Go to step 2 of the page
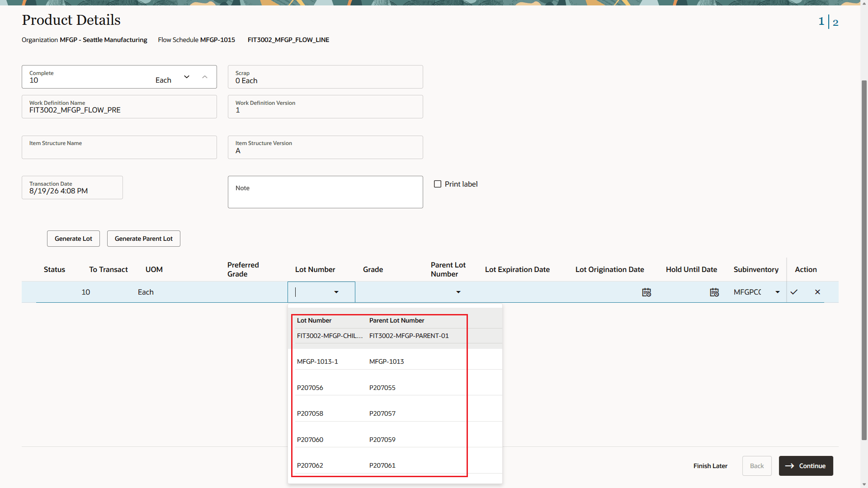This screenshot has height=488, width=868. [x=835, y=23]
